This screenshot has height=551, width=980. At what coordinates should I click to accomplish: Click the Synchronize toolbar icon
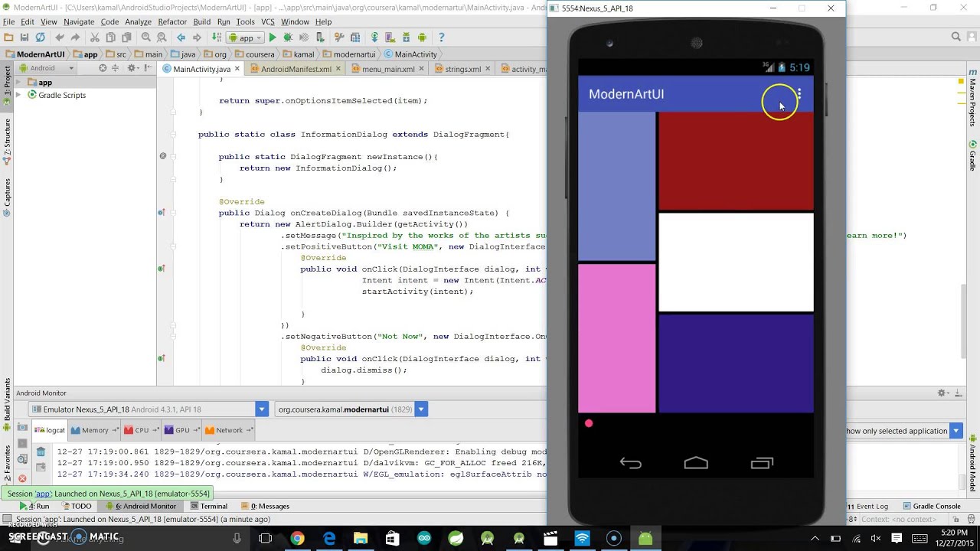[x=40, y=37]
